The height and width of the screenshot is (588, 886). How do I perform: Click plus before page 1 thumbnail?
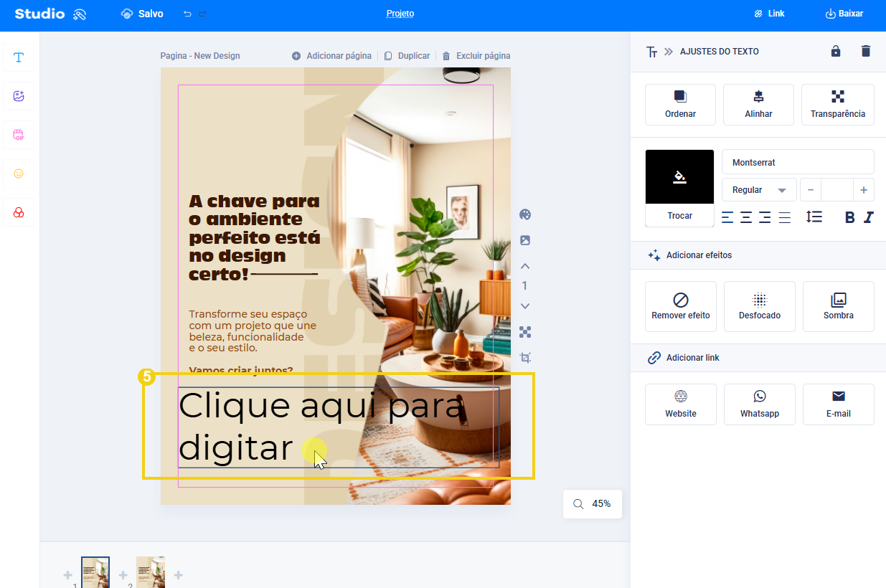coord(67,575)
